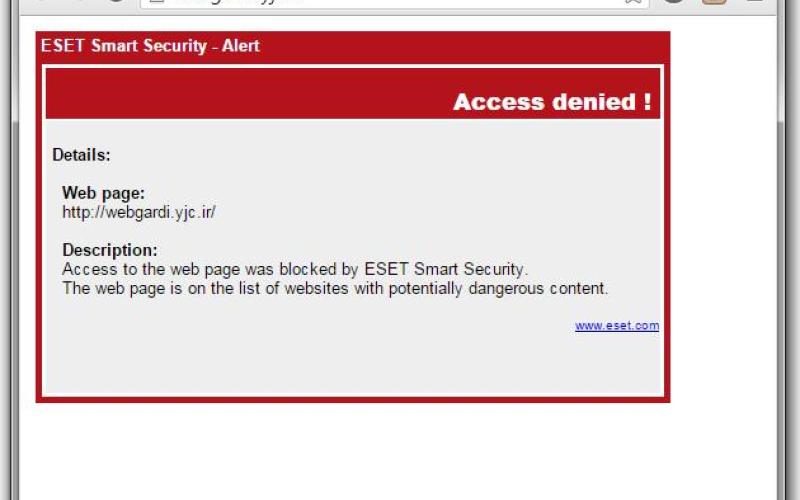Click the orange extension icon in toolbar
Screen dimensions: 800x500
(x=713, y=3)
